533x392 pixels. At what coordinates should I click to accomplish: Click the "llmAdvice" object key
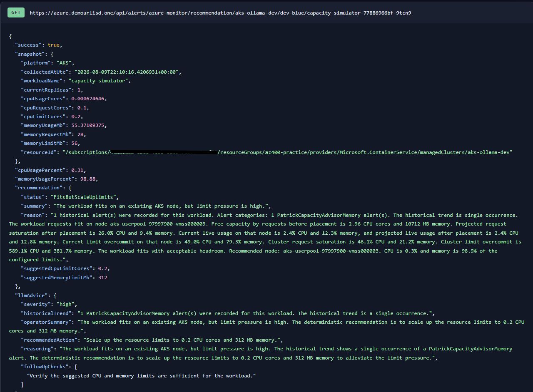point(31,295)
